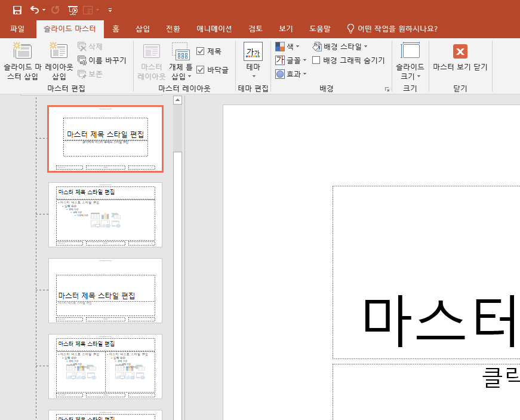Select the 슬라이드 마스터 tab
The image size is (520, 420).
coord(70,29)
